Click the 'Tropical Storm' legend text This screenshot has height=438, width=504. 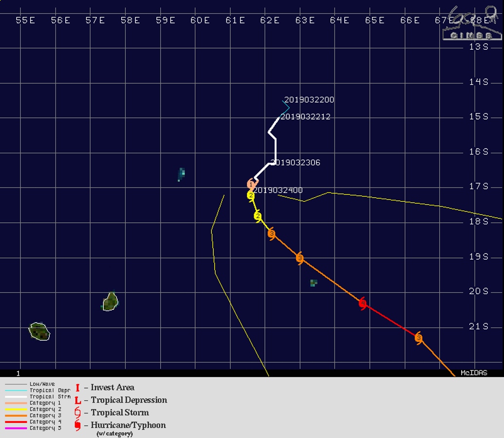[x=120, y=413]
